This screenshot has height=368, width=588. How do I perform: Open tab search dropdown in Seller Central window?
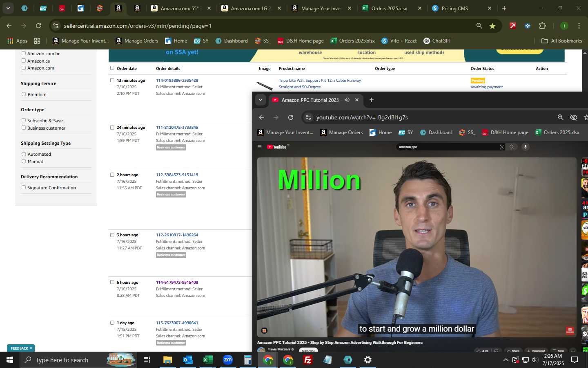8,8
